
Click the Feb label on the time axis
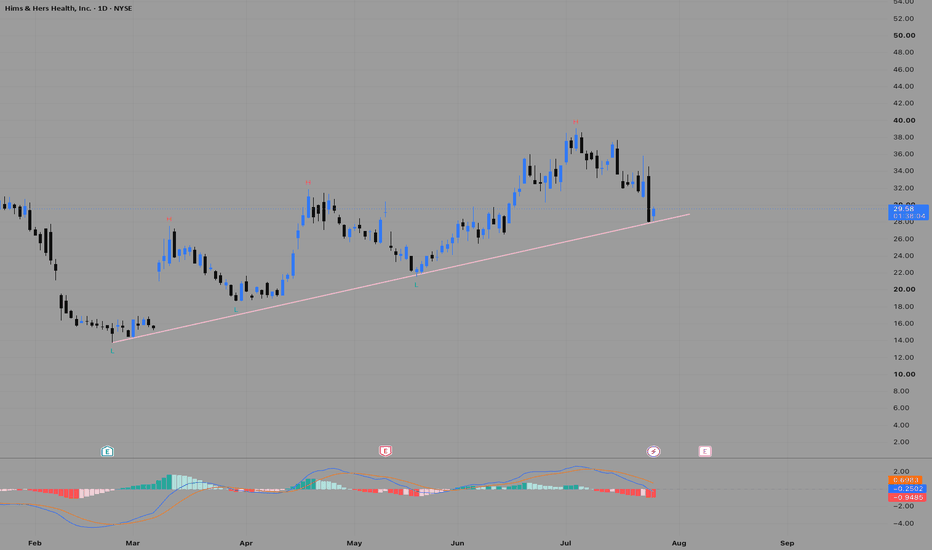[x=34, y=543]
